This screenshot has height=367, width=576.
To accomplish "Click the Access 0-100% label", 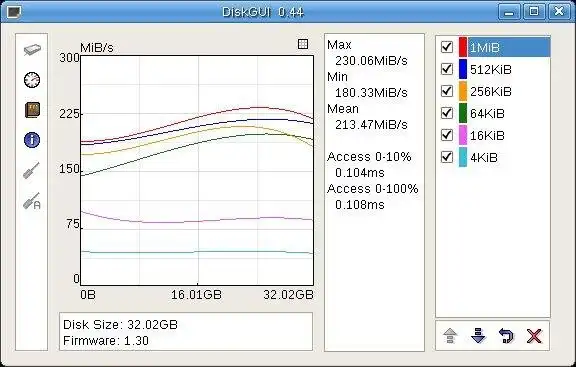I will (x=372, y=189).
